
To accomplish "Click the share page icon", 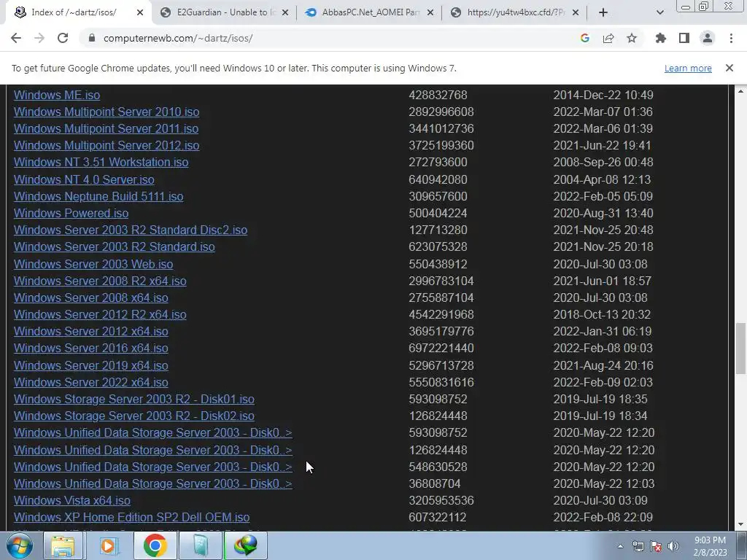I will [x=608, y=38].
